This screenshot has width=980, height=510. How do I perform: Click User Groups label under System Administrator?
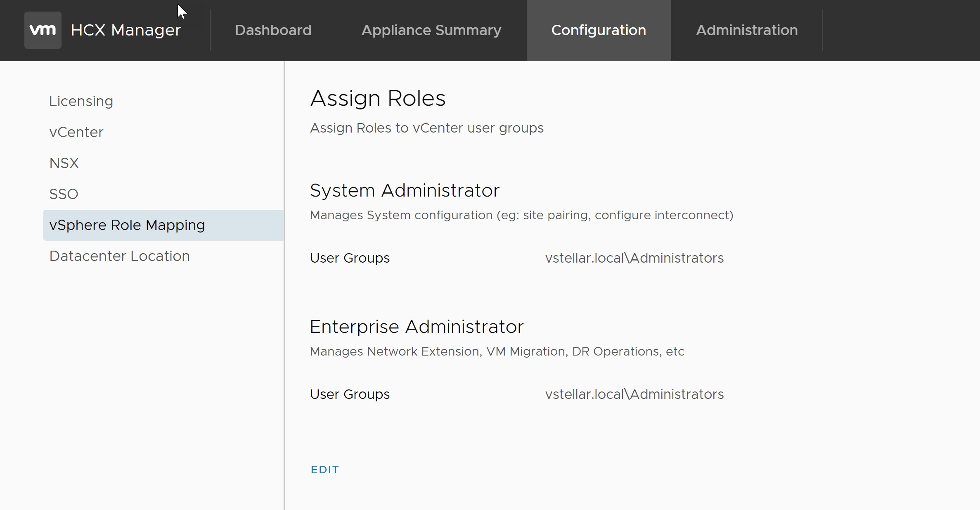point(349,258)
